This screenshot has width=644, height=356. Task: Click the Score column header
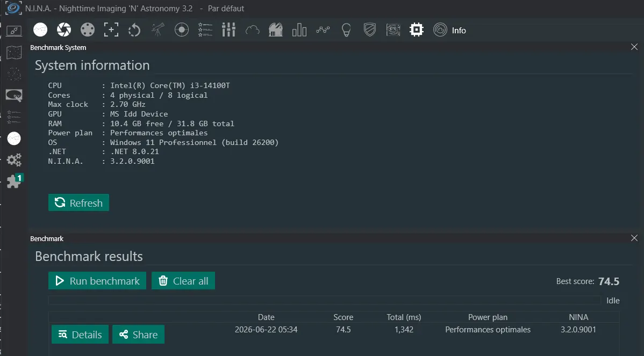click(344, 317)
